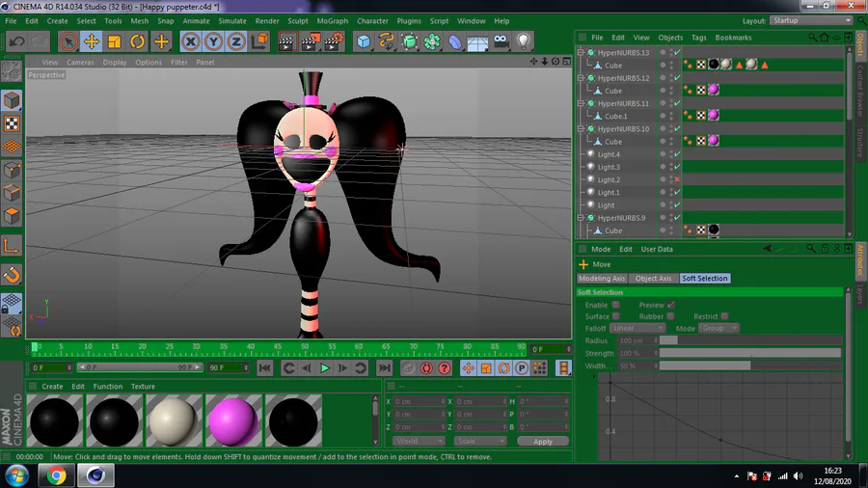Activate the Move tool in toolbar

pyautogui.click(x=92, y=41)
